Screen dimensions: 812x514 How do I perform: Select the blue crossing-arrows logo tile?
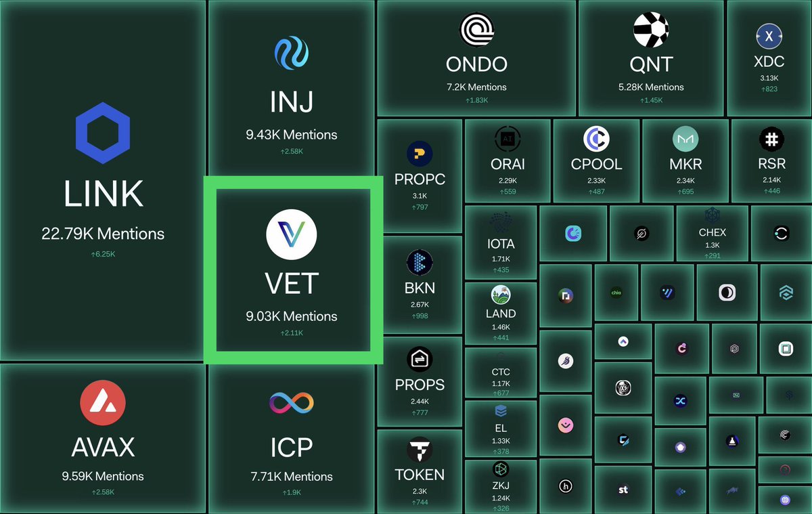tap(681, 401)
